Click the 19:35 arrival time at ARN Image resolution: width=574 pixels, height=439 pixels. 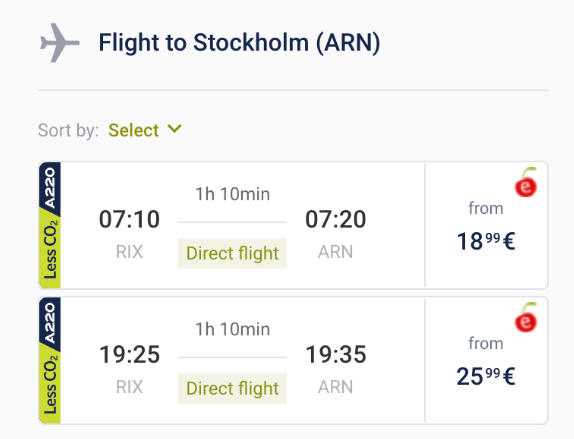(x=336, y=354)
